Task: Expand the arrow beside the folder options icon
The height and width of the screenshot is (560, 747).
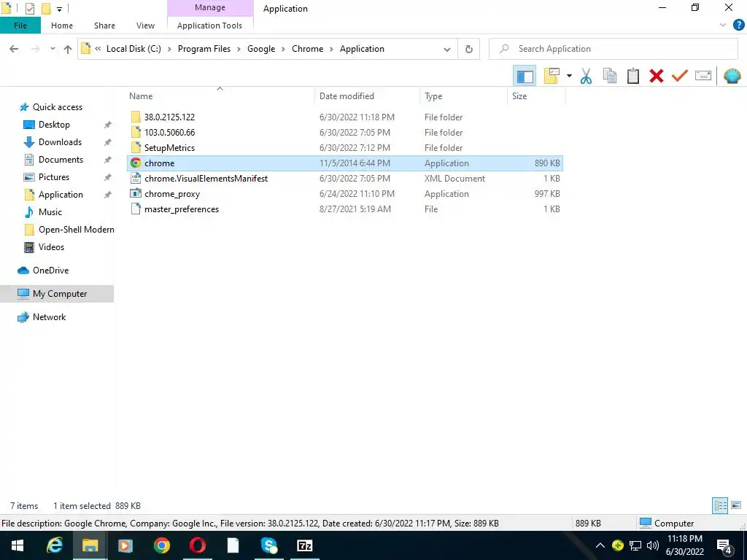Action: coord(569,76)
